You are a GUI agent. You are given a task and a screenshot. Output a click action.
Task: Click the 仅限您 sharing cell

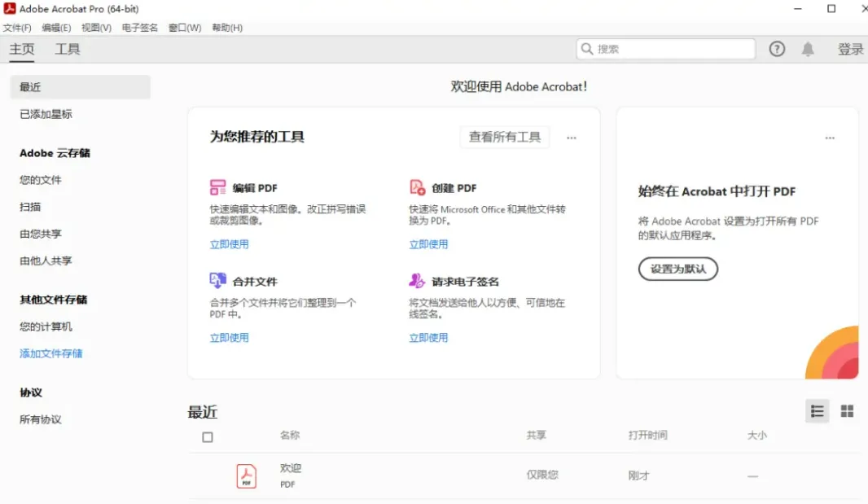[x=542, y=475]
